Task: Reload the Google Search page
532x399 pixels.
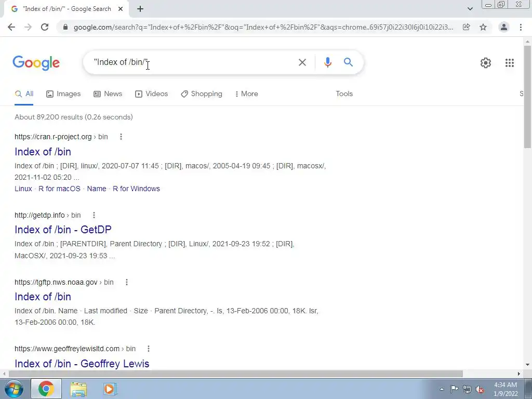Action: tap(45, 27)
